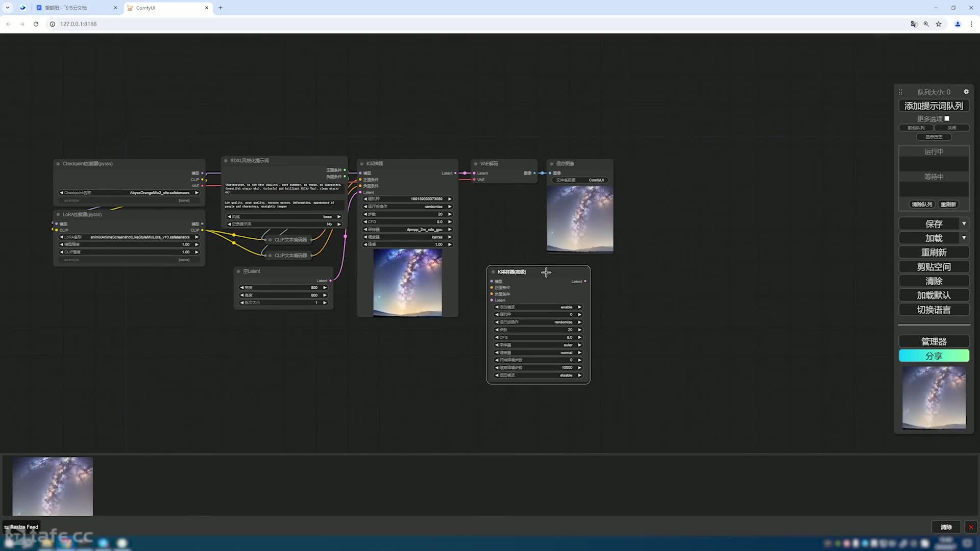Clear image feed with bottom 清除 button
This screenshot has width=980, height=551.
[x=946, y=527]
